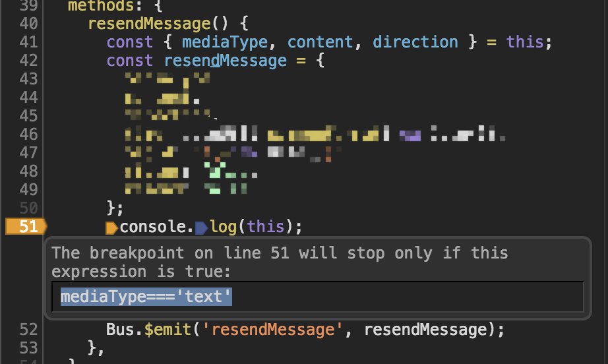
Task: Set a breakpoint on line number 40
Action: click(29, 24)
